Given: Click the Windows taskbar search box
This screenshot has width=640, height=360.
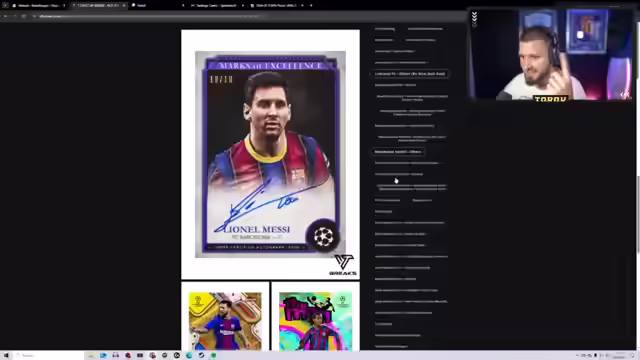Looking at the screenshot, I should [x=49, y=356].
